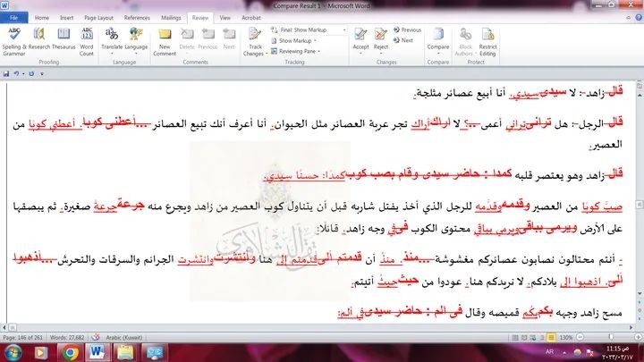
Task: Go to Previous change in Changes group
Action: tap(408, 30)
